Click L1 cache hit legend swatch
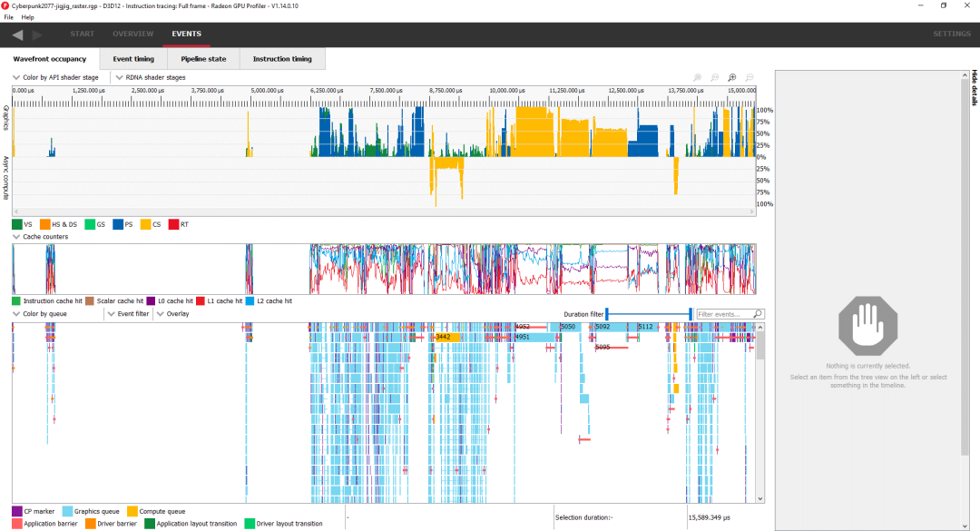The height and width of the screenshot is (531, 980). coord(201,300)
